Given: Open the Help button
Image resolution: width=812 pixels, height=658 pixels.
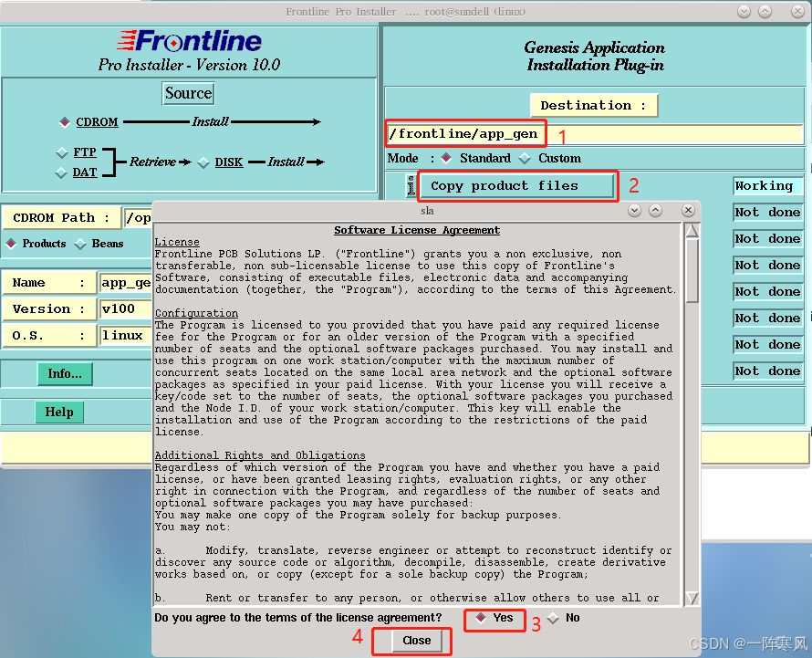Looking at the screenshot, I should (59, 413).
